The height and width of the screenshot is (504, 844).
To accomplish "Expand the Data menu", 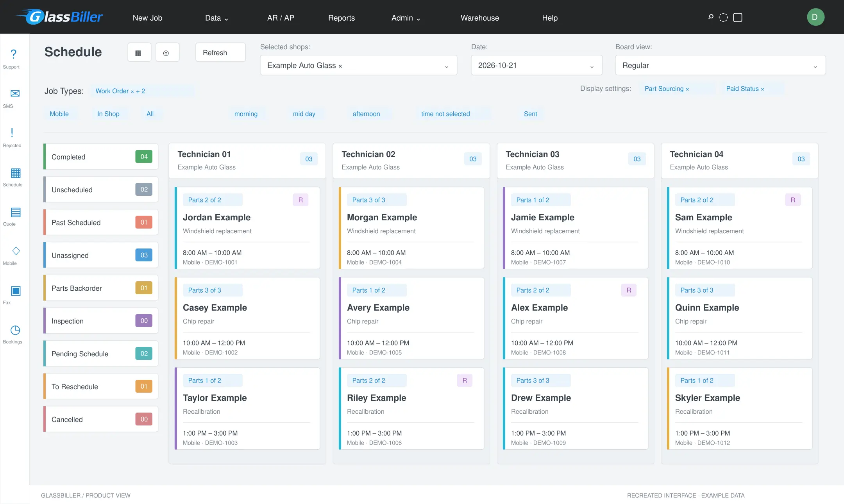I will pyautogui.click(x=216, y=18).
